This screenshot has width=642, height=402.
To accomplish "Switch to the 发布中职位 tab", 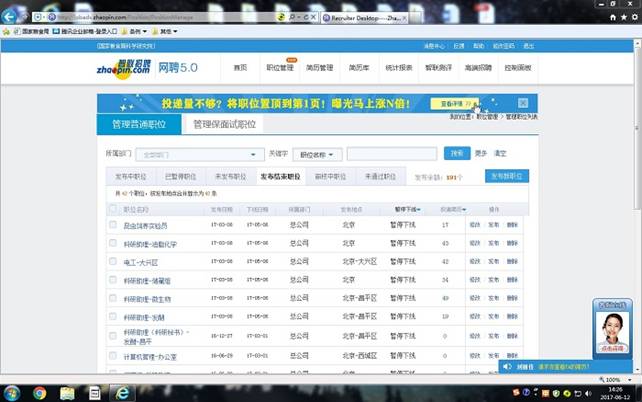I will (131, 176).
